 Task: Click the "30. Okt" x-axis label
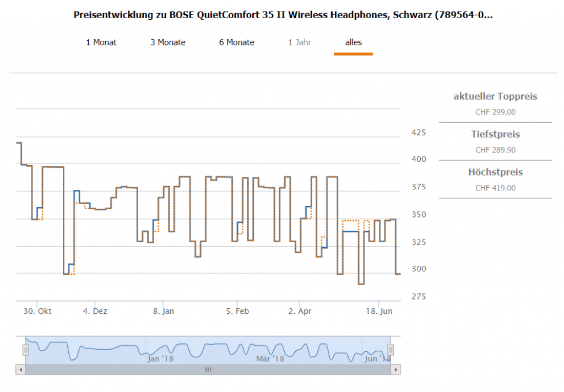pyautogui.click(x=37, y=311)
